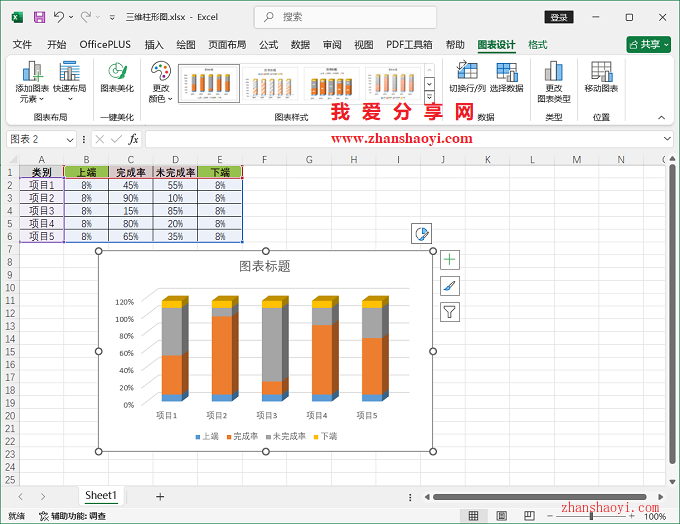Open the Insert (插入) ribbon tab
This screenshot has height=524, width=680.
pyautogui.click(x=154, y=45)
